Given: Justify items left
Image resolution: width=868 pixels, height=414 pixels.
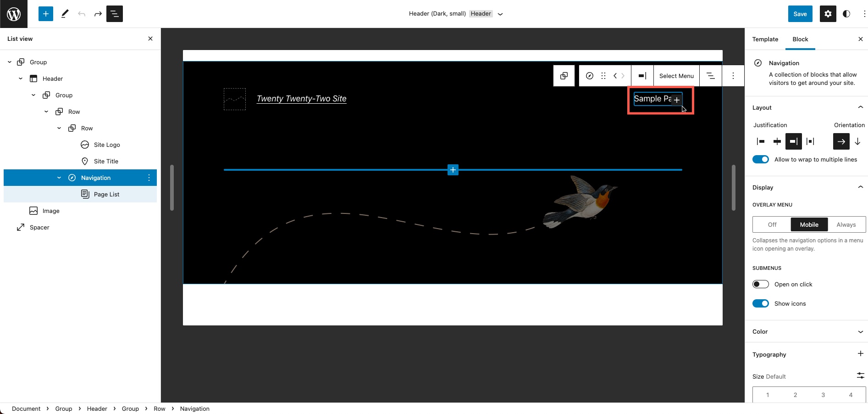Looking at the screenshot, I should [761, 141].
